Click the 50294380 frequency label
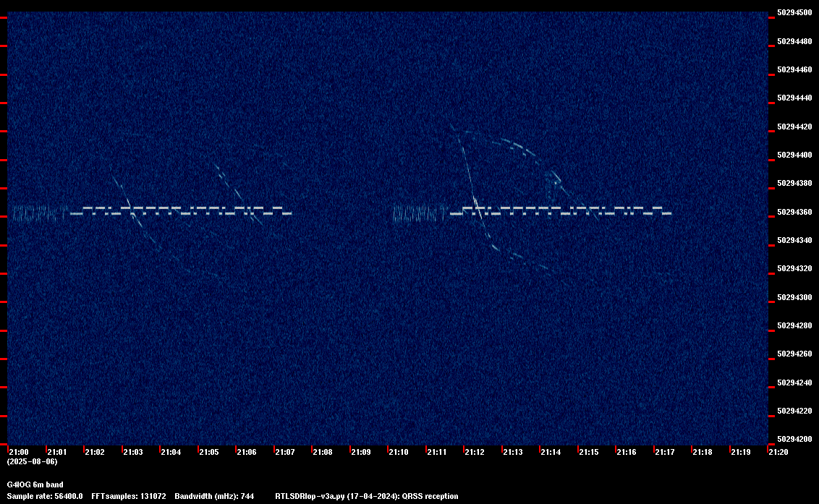 (794, 184)
